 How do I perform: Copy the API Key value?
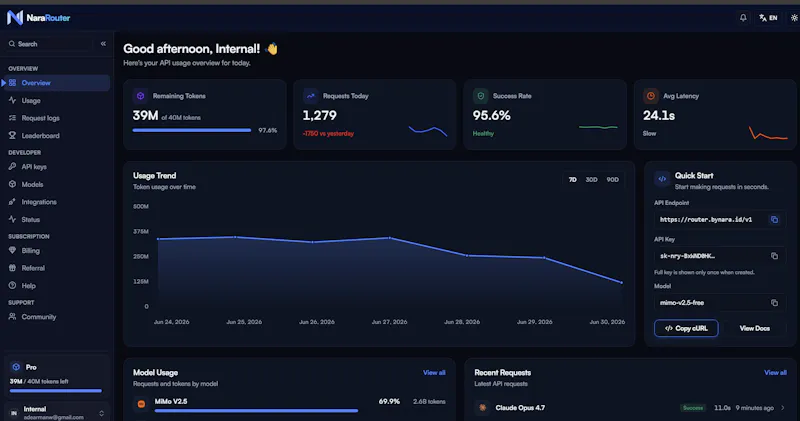tap(774, 256)
